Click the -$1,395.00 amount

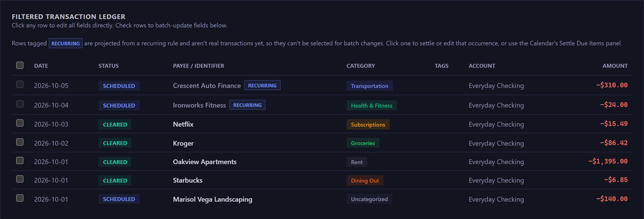click(x=608, y=161)
